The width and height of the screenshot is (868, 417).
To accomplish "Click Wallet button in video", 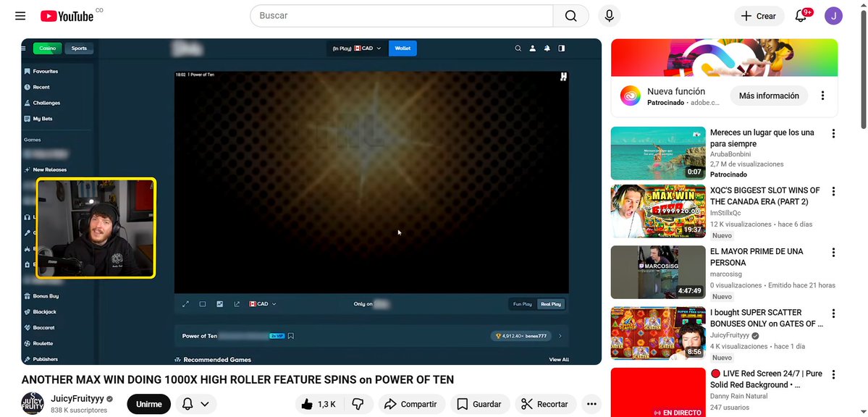I will [403, 49].
